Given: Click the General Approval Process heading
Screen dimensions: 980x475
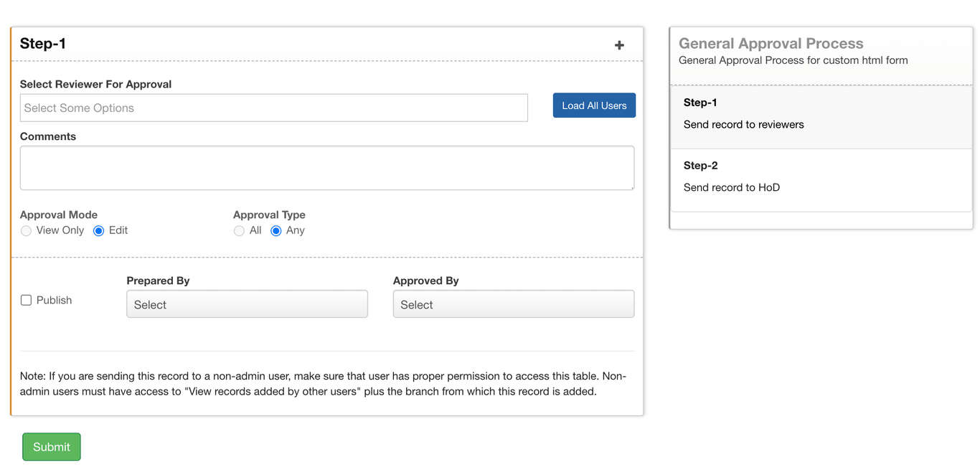Looking at the screenshot, I should tap(771, 43).
